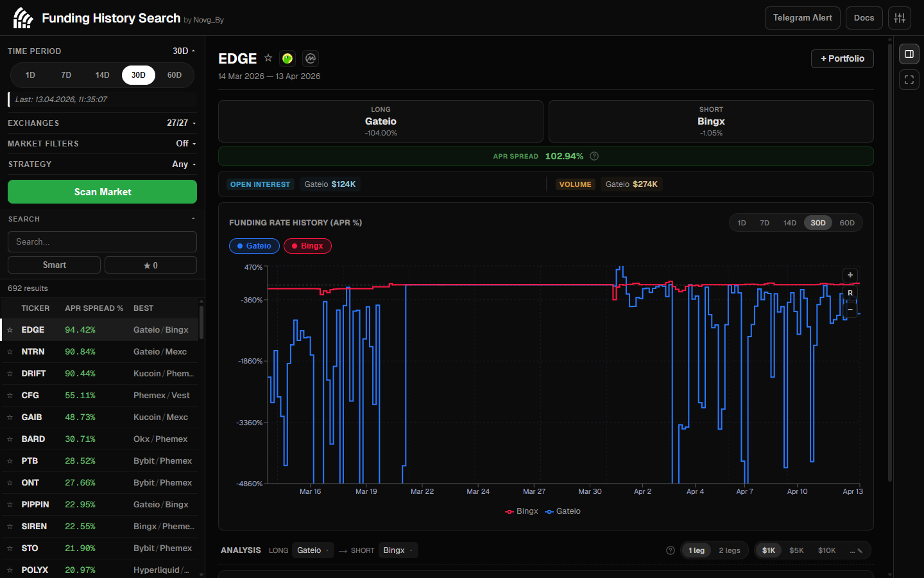Click the Smart search button
924x578 pixels.
[x=54, y=265]
